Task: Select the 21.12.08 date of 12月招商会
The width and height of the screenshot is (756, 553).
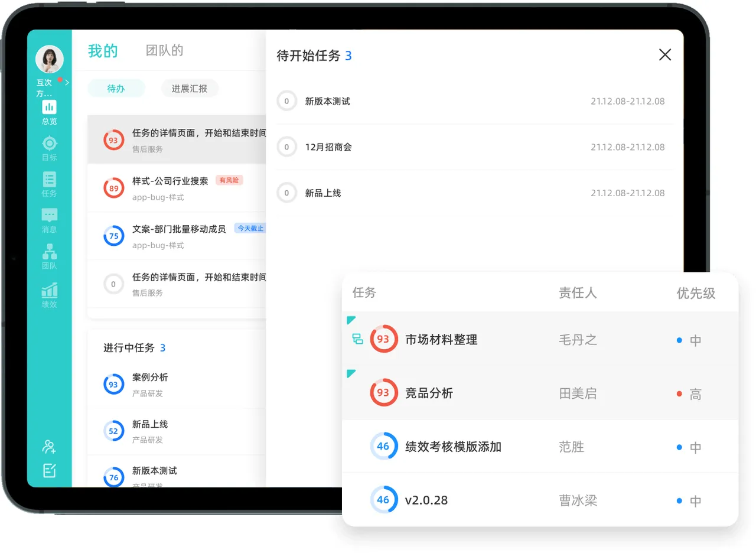Action: (x=627, y=147)
